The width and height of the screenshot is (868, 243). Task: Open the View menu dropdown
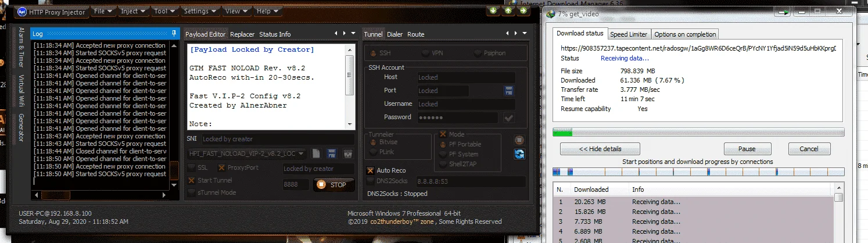[236, 11]
